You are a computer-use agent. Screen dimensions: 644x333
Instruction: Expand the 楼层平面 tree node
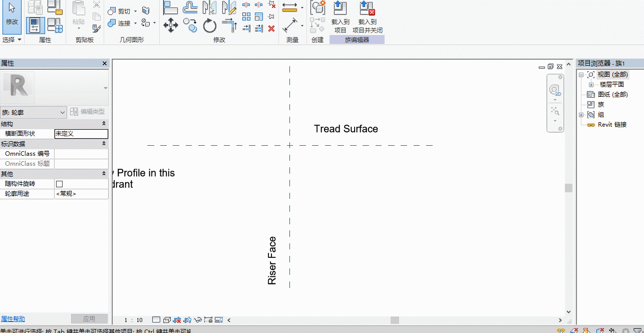(x=591, y=85)
